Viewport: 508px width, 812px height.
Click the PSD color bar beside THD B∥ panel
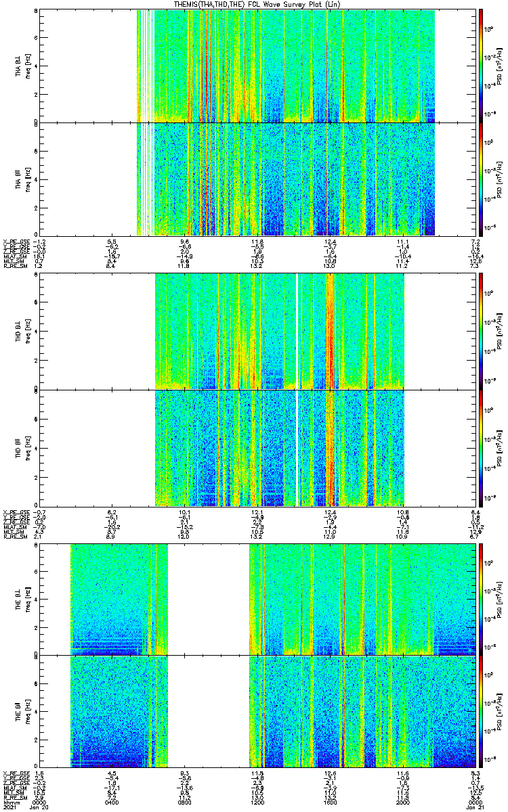point(481,447)
